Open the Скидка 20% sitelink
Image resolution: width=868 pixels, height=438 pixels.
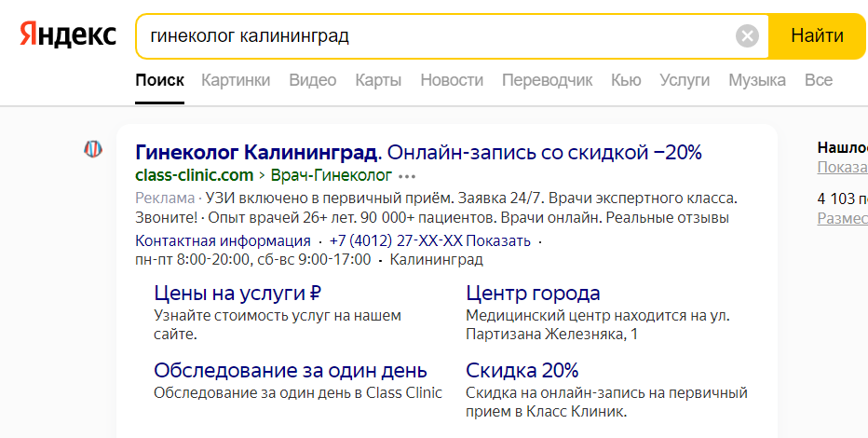point(522,370)
